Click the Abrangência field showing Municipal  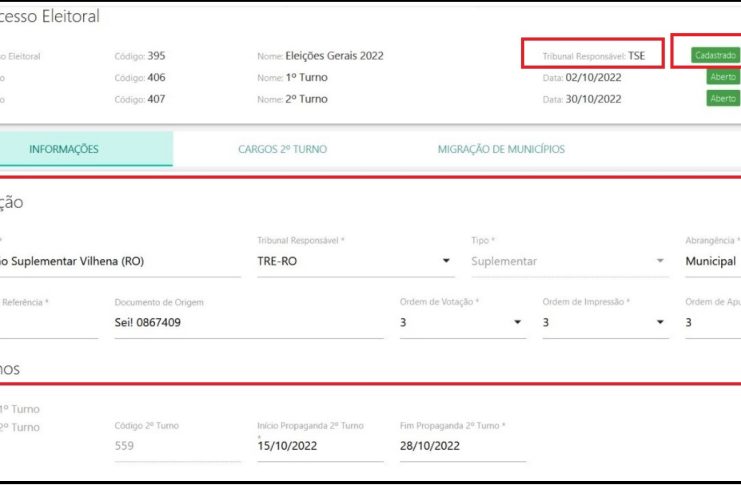712,262
